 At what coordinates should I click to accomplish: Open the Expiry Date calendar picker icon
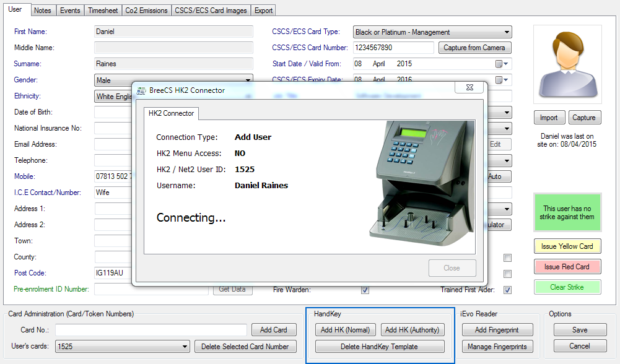499,80
